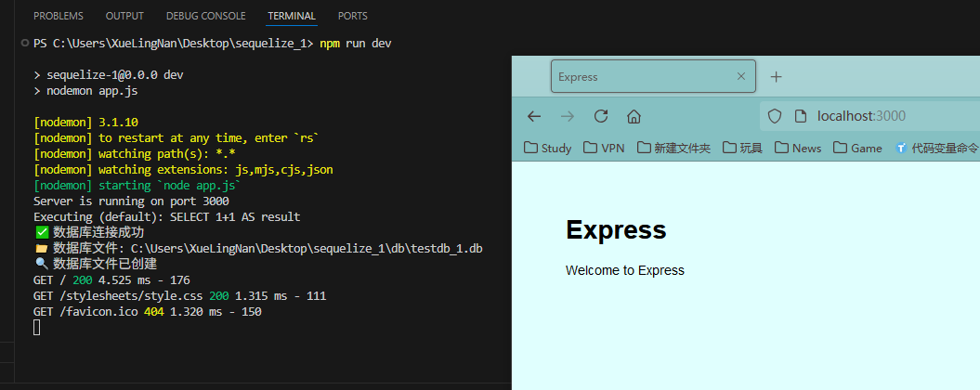Click the nodemon restart hint line with rs
The height and width of the screenshot is (390, 980).
coord(176,138)
